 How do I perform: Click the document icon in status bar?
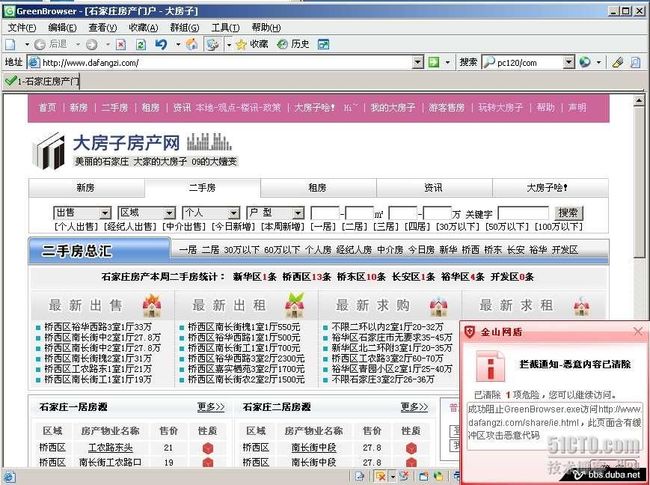(359, 476)
